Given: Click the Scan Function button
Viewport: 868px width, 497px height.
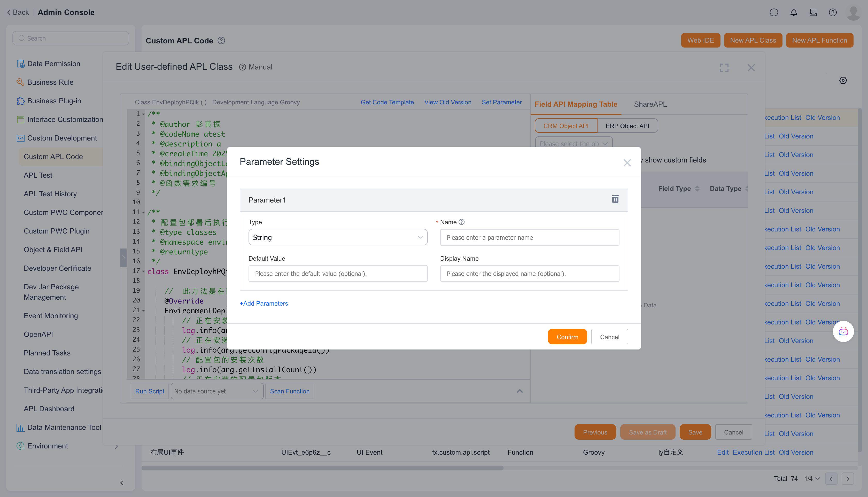Looking at the screenshot, I should [x=290, y=391].
